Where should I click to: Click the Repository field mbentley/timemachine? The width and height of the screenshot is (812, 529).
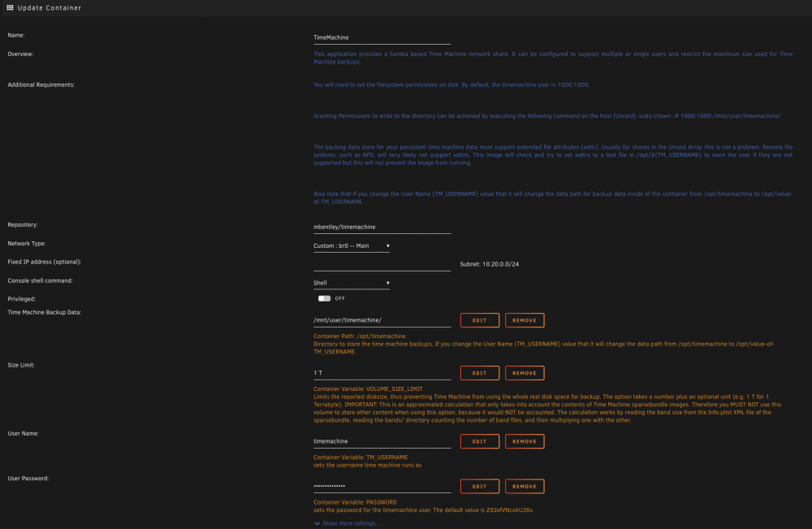[382, 228]
